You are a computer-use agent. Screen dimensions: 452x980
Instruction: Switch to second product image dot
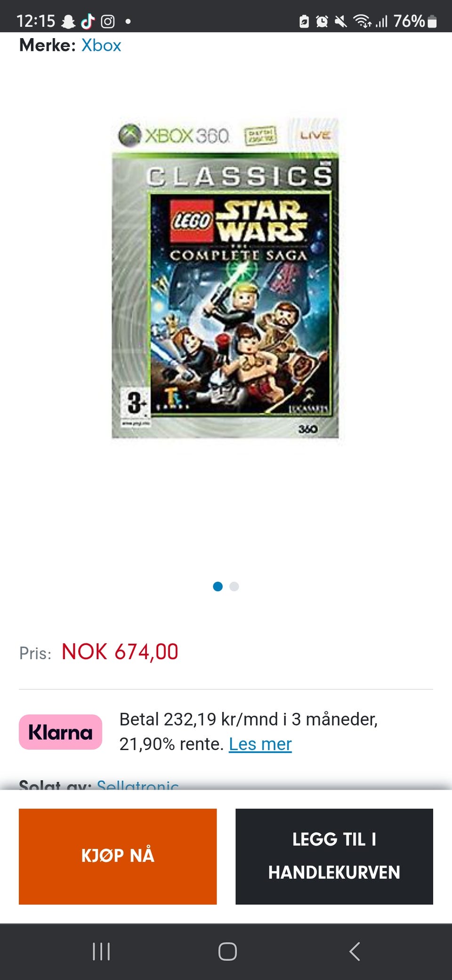(x=234, y=586)
